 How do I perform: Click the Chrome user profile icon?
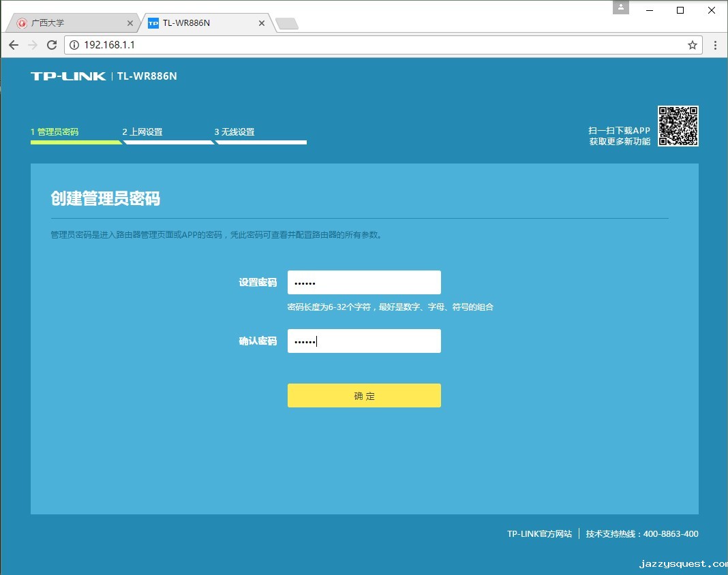[620, 8]
